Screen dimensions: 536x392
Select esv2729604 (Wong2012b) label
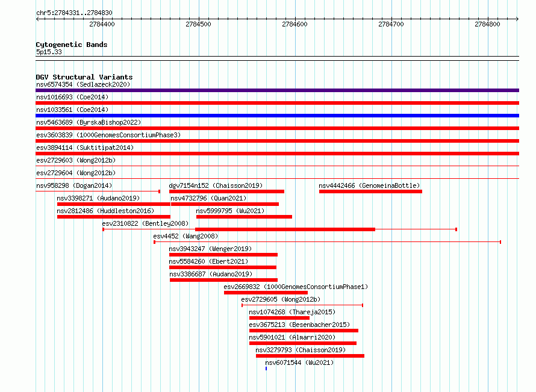pyautogui.click(x=76, y=173)
